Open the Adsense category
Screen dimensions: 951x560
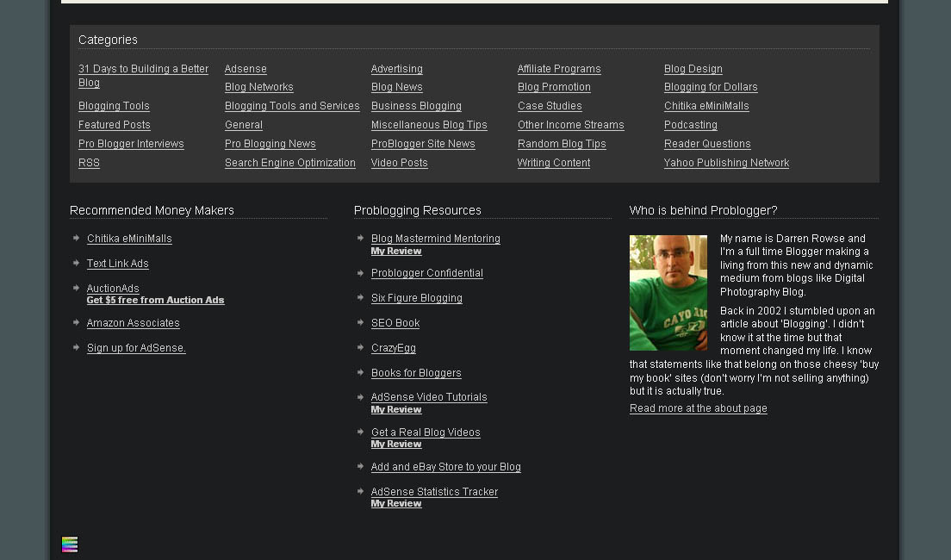tap(246, 69)
